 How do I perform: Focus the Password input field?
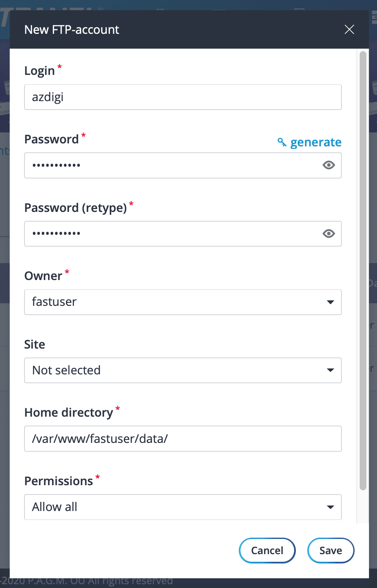point(169,165)
